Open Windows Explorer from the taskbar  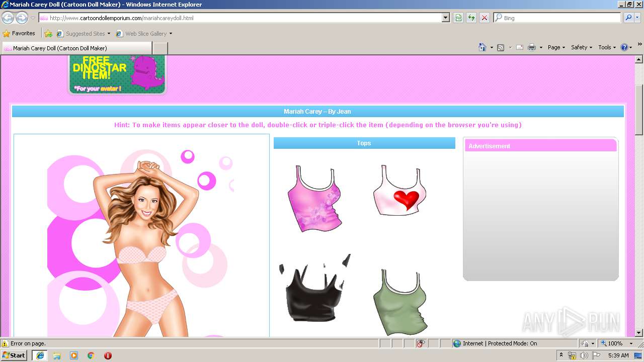point(57,355)
